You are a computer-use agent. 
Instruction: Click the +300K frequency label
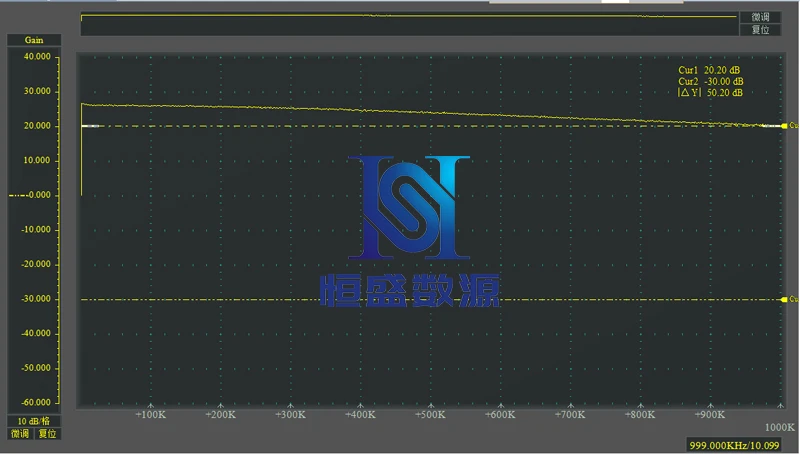click(x=290, y=415)
